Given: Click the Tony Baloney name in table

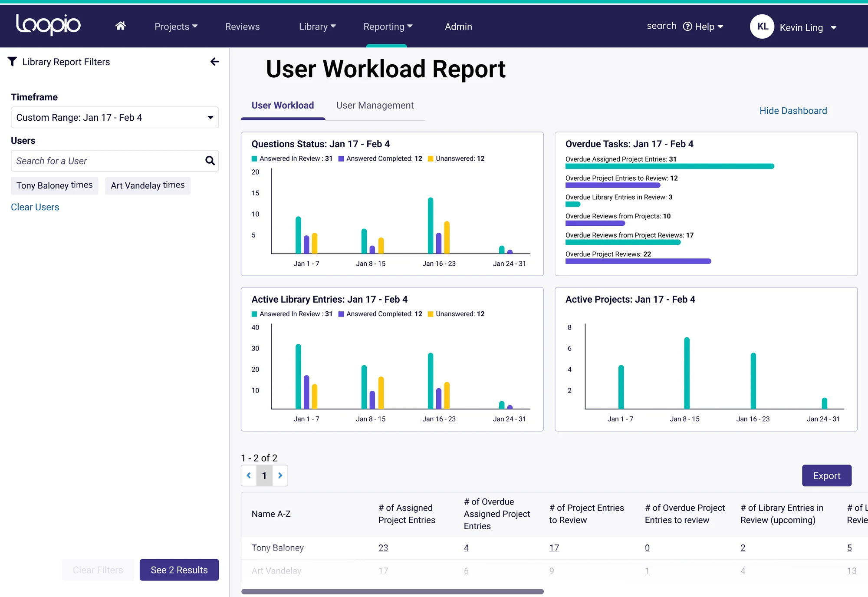Looking at the screenshot, I should point(277,548).
